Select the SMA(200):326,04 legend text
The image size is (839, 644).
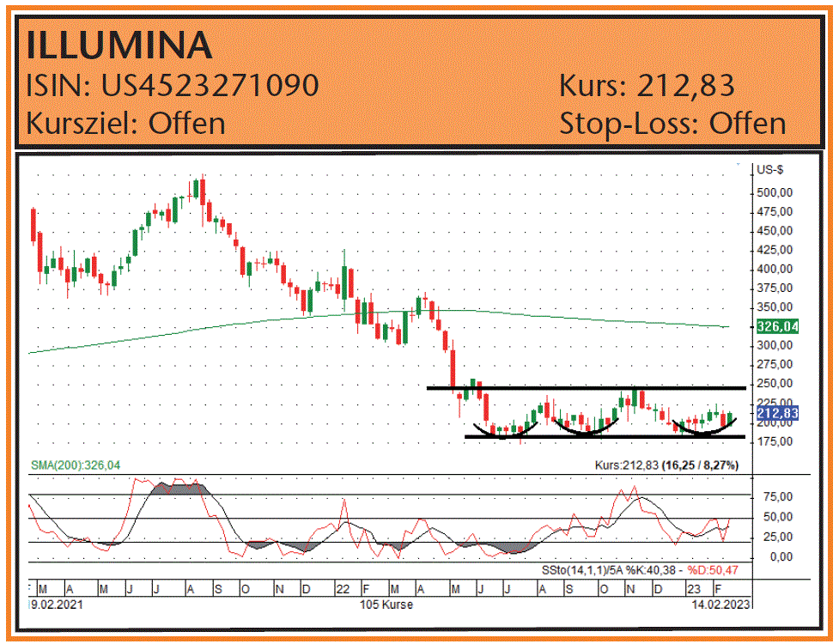(x=76, y=465)
